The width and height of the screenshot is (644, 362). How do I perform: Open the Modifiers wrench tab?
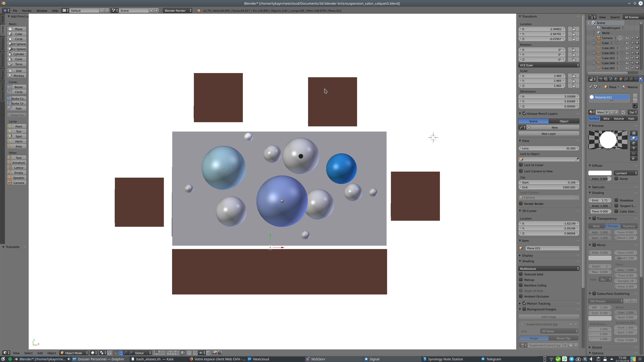point(631,79)
